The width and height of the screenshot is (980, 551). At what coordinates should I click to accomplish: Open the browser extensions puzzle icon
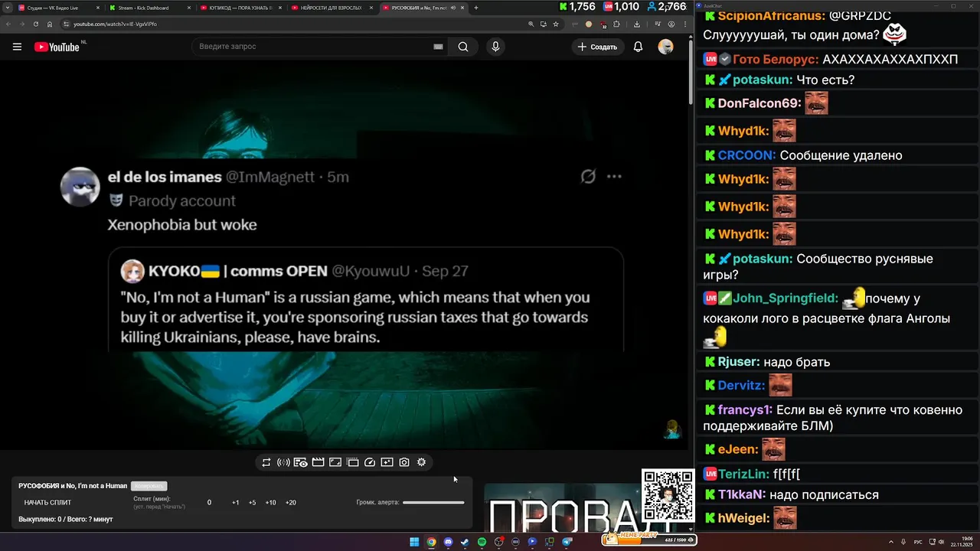(x=616, y=24)
